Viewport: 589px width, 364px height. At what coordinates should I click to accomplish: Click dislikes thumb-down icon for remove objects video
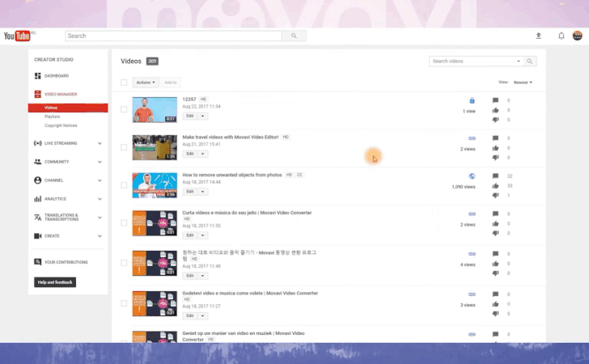click(x=495, y=195)
